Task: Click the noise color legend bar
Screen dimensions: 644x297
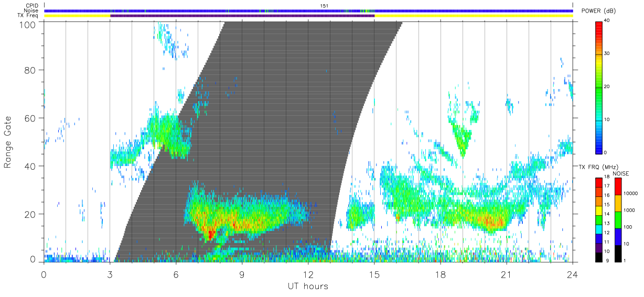Action: point(618,219)
